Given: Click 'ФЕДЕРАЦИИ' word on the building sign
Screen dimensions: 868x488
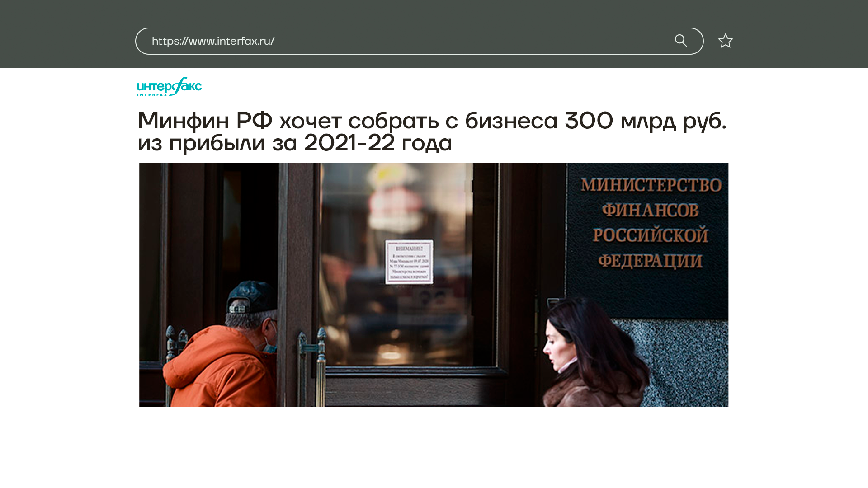Looking at the screenshot, I should (650, 261).
